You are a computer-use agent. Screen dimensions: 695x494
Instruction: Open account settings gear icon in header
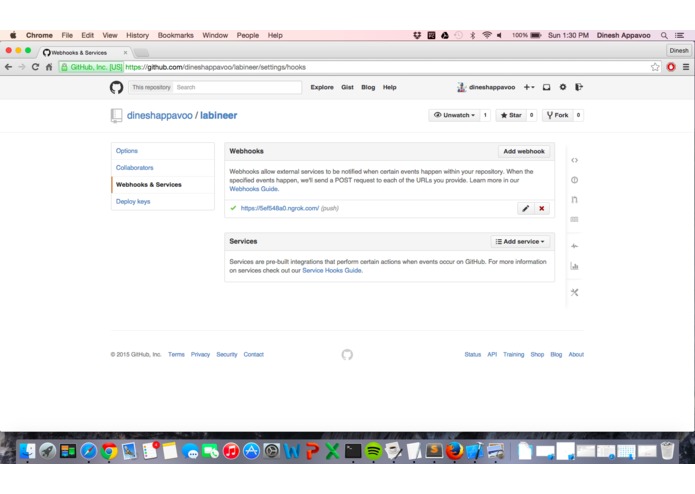click(562, 87)
